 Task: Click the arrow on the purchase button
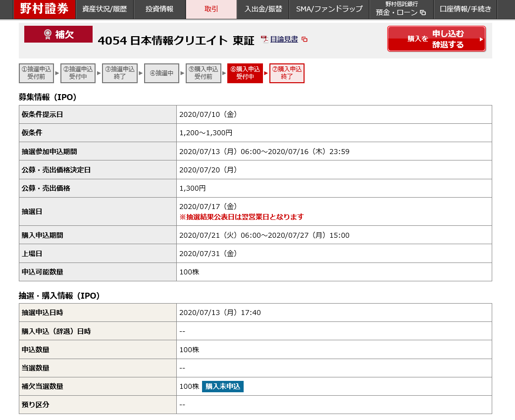(x=481, y=39)
